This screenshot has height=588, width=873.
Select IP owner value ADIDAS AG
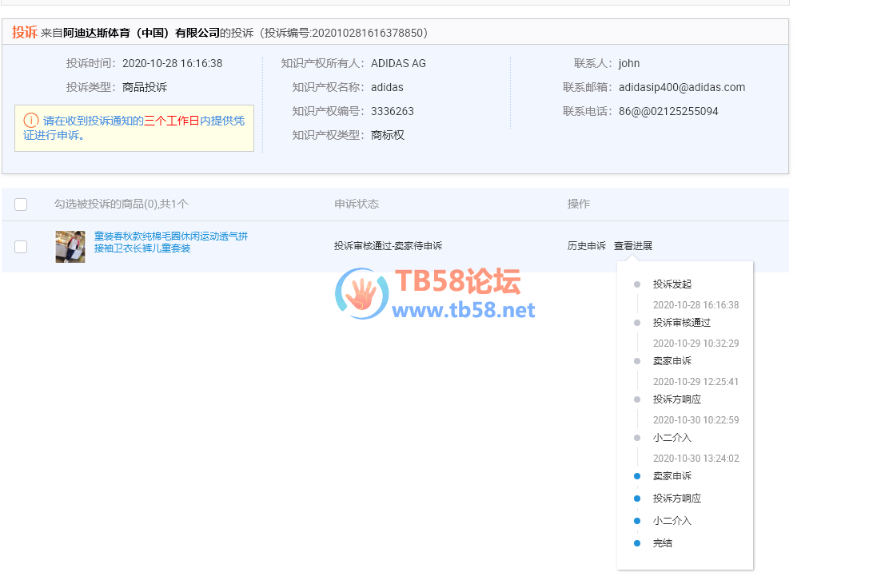[398, 63]
